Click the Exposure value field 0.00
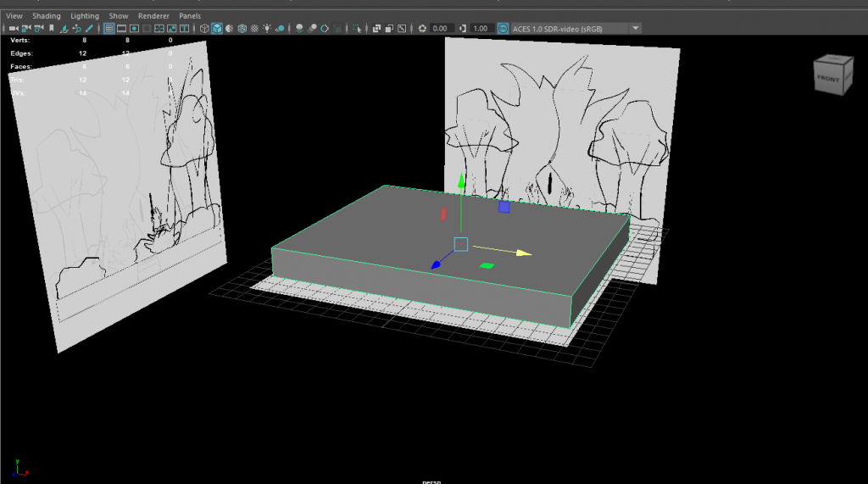The height and width of the screenshot is (484, 868). click(442, 28)
